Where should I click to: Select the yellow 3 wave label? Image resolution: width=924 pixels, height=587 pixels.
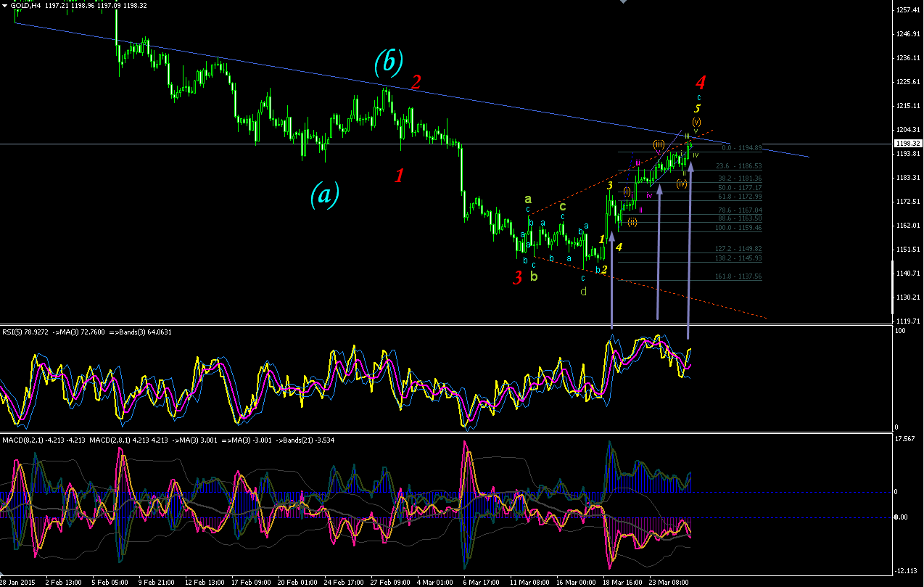pyautogui.click(x=610, y=186)
